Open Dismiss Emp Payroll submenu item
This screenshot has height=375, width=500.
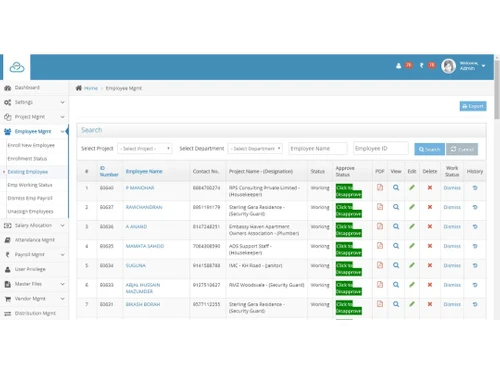[30, 198]
